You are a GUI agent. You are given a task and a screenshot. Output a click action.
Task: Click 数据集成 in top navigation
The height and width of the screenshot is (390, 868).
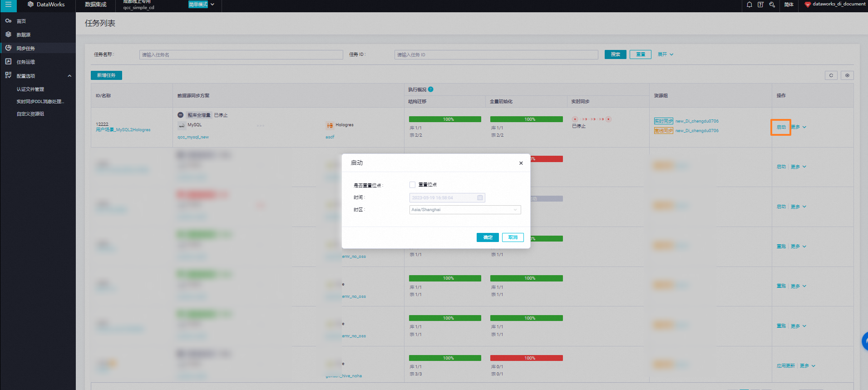(x=96, y=5)
